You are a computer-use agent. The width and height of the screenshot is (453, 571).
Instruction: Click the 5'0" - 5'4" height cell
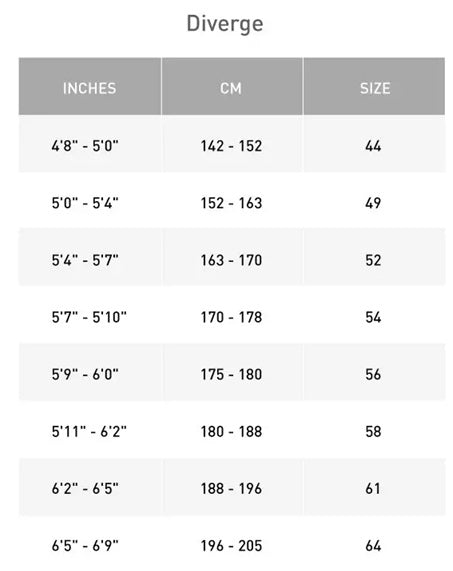pos(85,203)
